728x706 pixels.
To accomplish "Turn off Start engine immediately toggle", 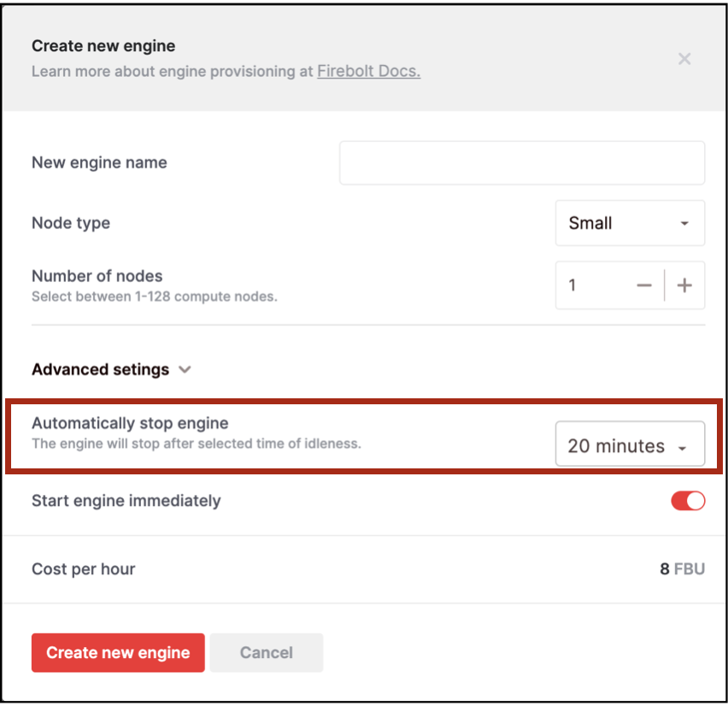I will (x=688, y=501).
